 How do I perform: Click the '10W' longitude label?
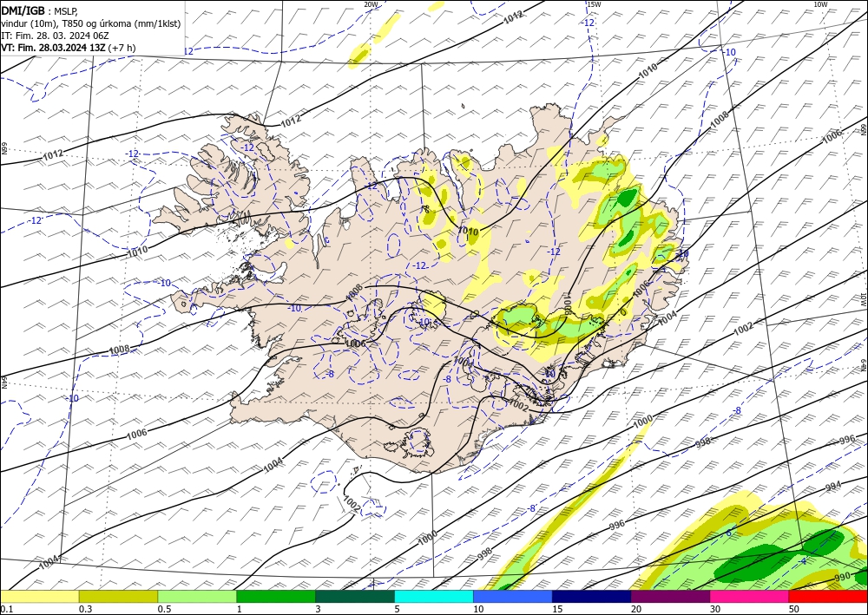820,4
